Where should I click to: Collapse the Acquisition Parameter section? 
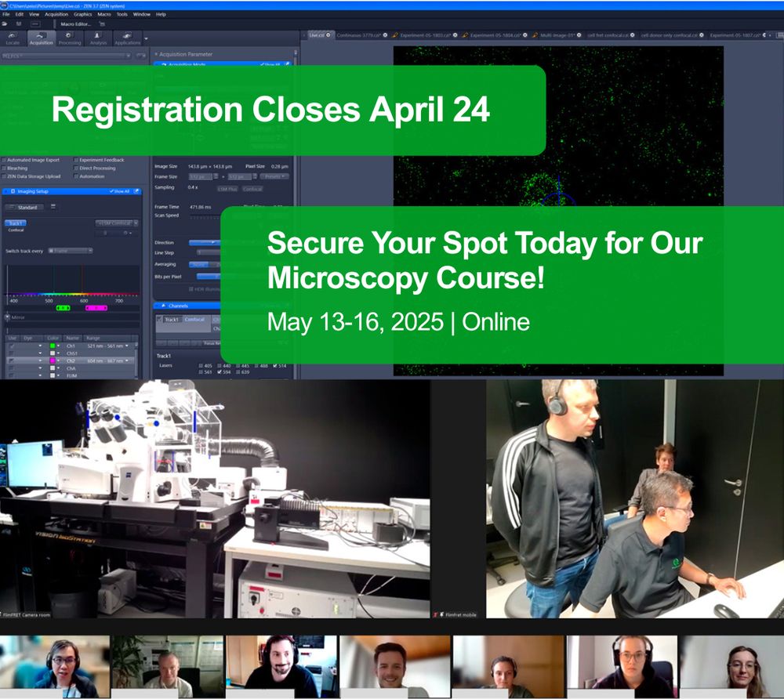157,54
